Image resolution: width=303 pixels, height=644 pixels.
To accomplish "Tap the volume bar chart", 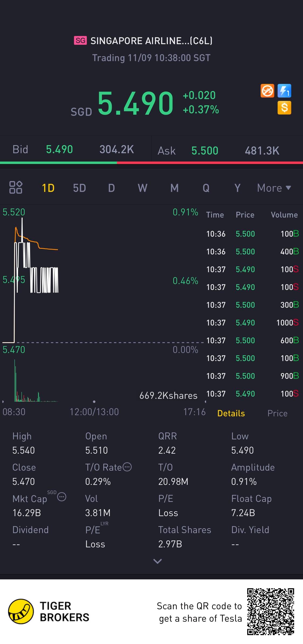I will [102, 380].
